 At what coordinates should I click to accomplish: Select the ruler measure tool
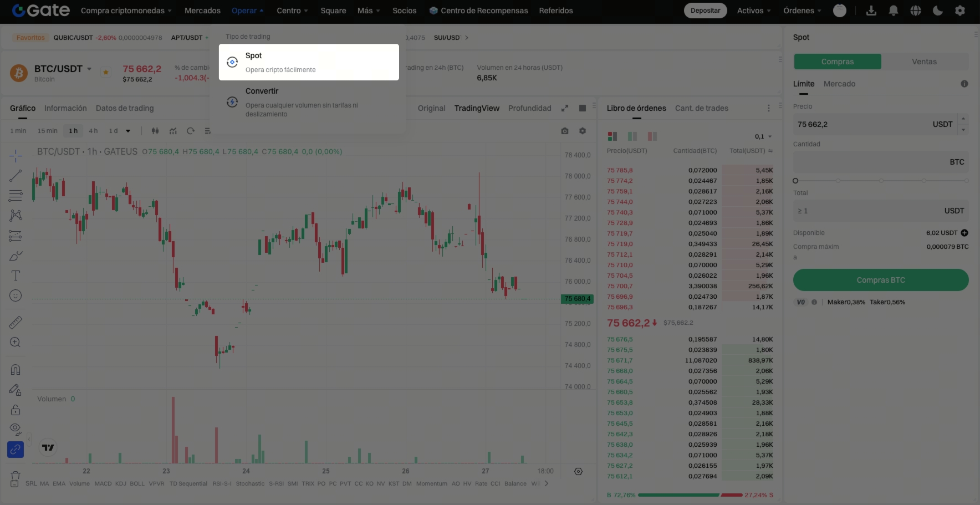[16, 322]
